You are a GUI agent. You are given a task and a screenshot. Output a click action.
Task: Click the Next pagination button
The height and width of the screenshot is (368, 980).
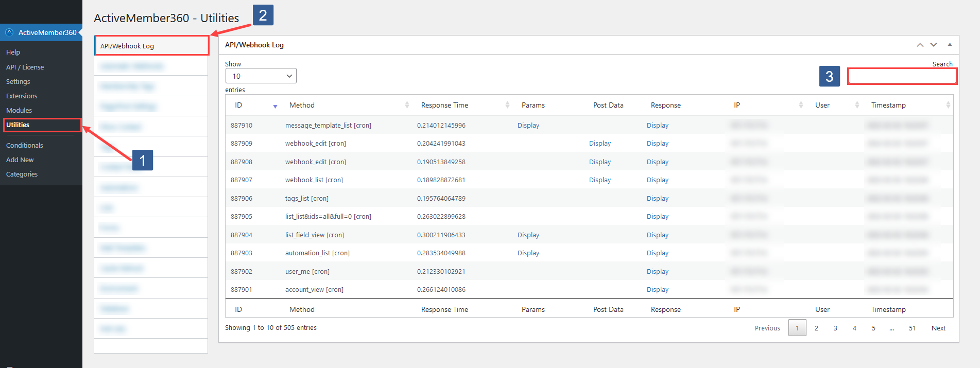(938, 328)
